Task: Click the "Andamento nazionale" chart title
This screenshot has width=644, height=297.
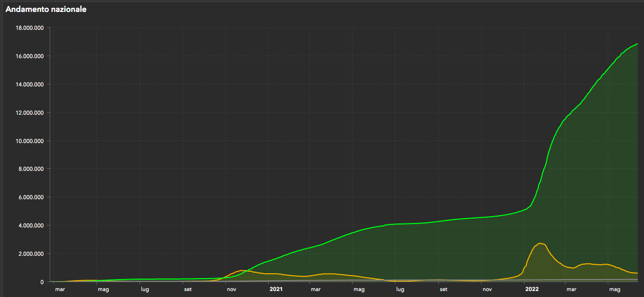Action: coord(46,9)
